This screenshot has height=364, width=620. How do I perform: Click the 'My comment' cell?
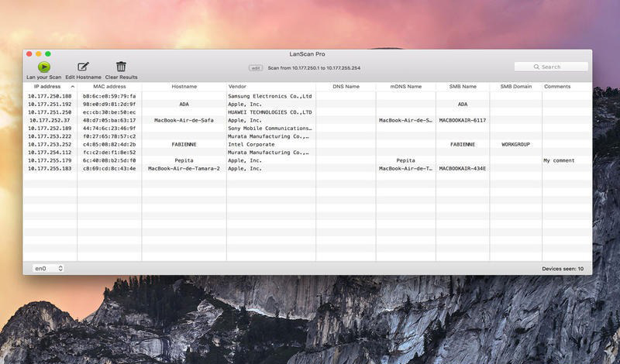point(558,160)
